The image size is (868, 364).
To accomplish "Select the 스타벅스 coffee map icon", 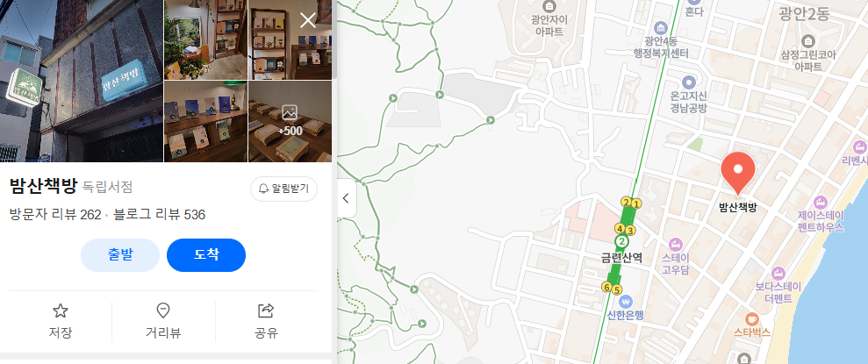I will pyautogui.click(x=751, y=318).
